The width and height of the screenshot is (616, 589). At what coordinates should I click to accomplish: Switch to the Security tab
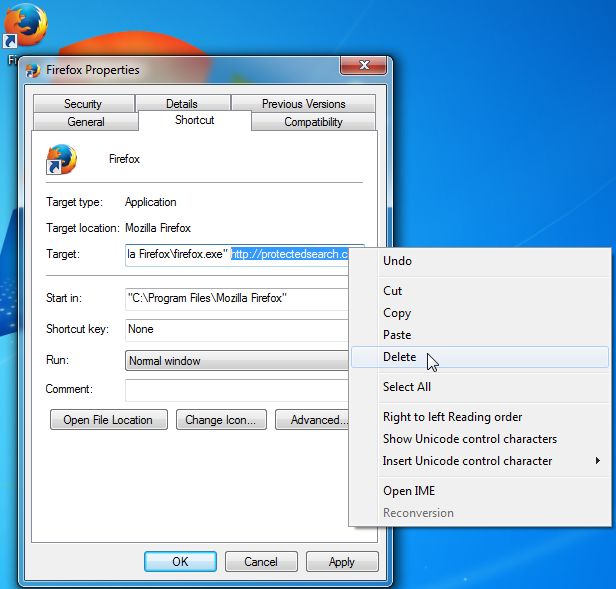tap(83, 104)
